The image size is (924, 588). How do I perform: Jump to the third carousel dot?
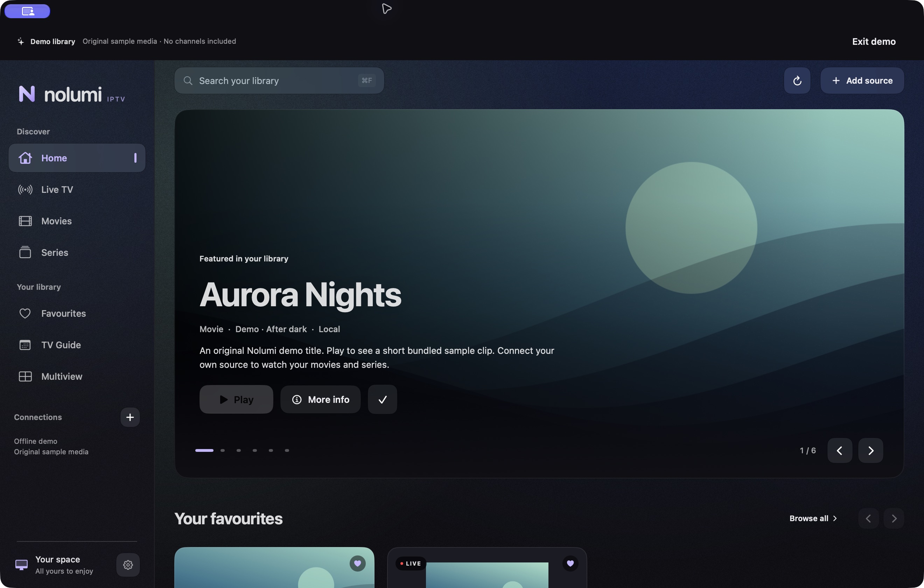tap(239, 450)
